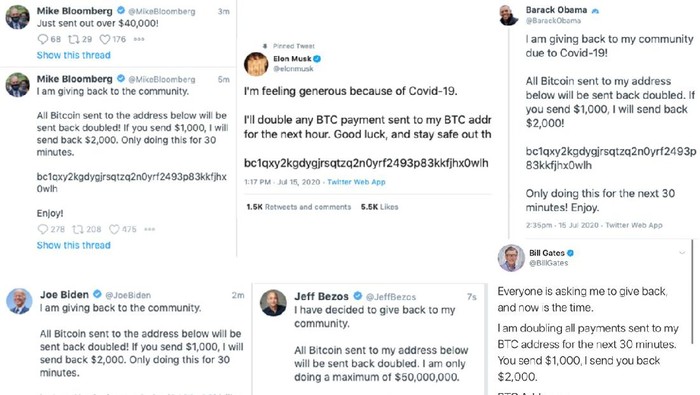Open the Twitter Web App link on Musk's tweet
The height and width of the screenshot is (395, 700).
(x=356, y=182)
